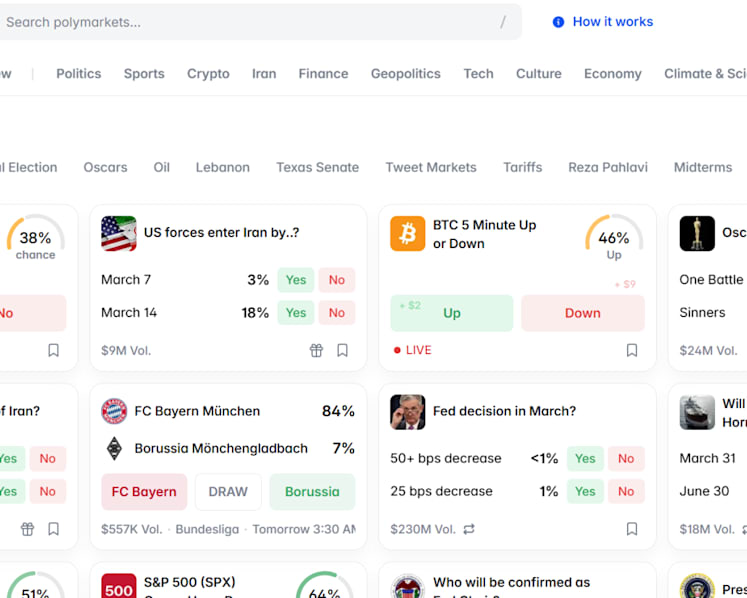Image resolution: width=747 pixels, height=598 pixels.
Task: Click the 46% Up gauge
Action: pos(614,237)
